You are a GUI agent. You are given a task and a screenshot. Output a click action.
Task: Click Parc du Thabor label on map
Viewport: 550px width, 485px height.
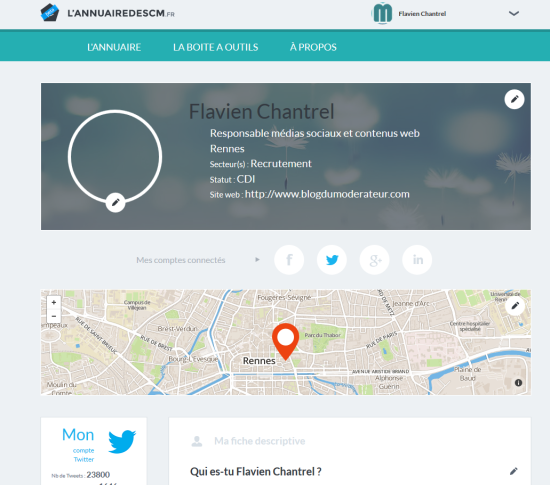click(x=322, y=335)
